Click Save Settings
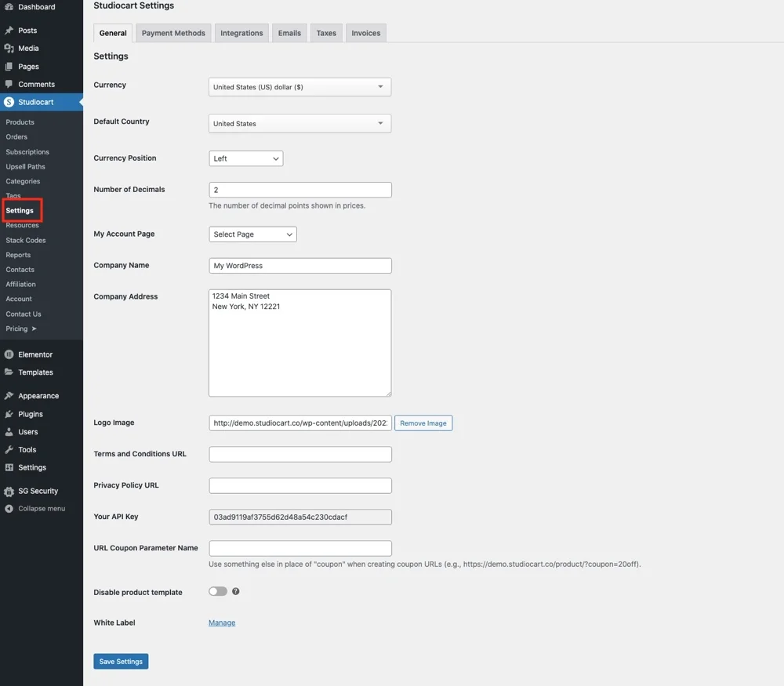Screen dimensions: 784x686 pos(120,661)
